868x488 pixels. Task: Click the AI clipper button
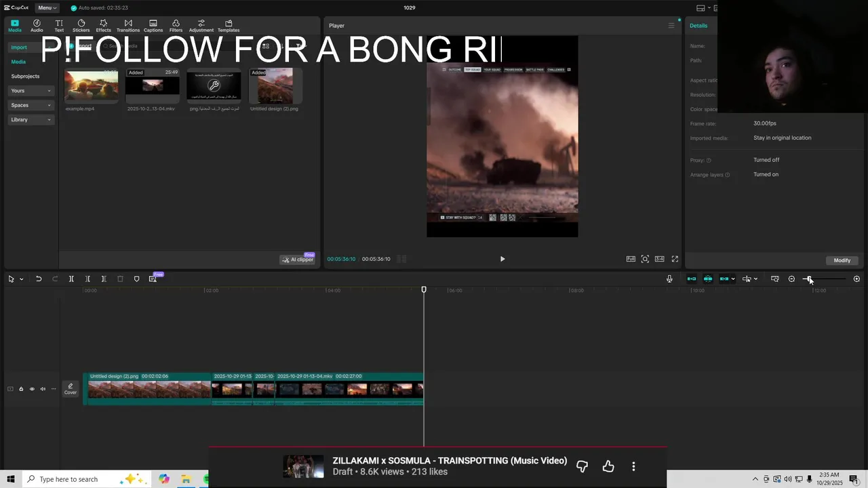(x=298, y=260)
